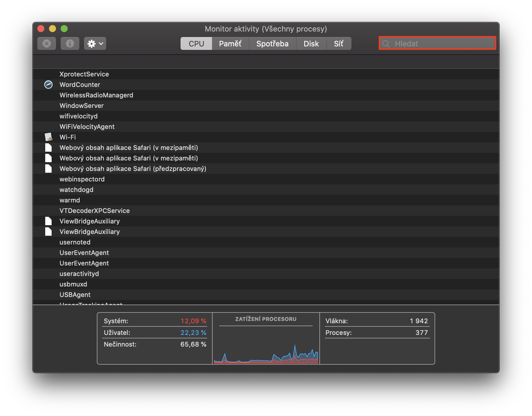Click the Procesy count value
This screenshot has height=416, width=532.
pyautogui.click(x=422, y=333)
